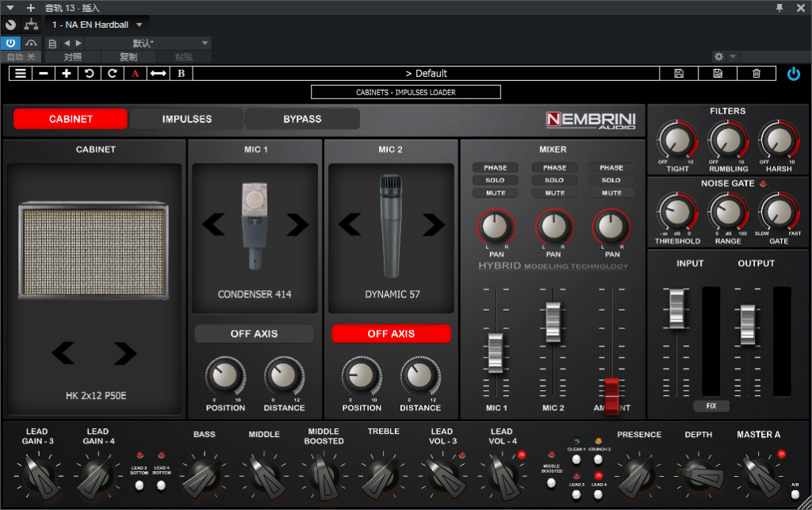Solo the MIC 2 mixer channel
Screen dimensions: 812x510
[554, 180]
